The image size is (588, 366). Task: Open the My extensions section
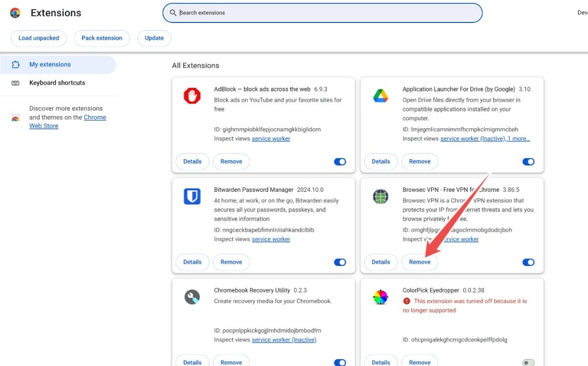point(58,64)
